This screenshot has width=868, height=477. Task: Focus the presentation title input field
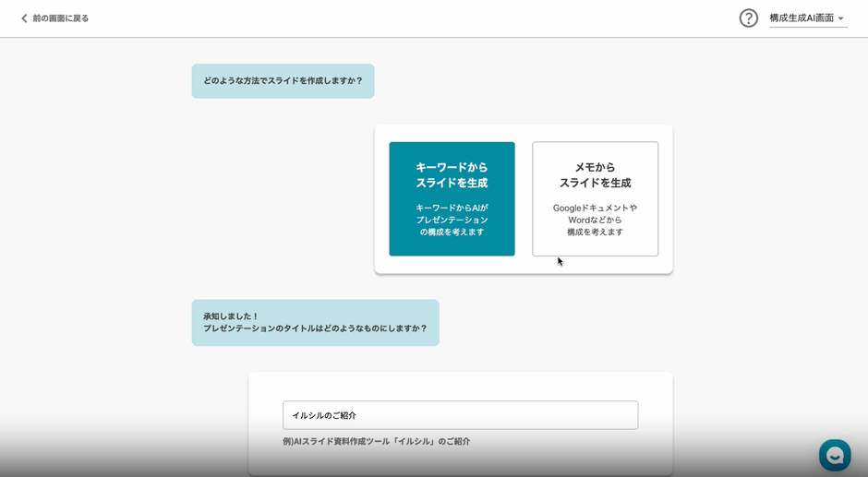(460, 415)
